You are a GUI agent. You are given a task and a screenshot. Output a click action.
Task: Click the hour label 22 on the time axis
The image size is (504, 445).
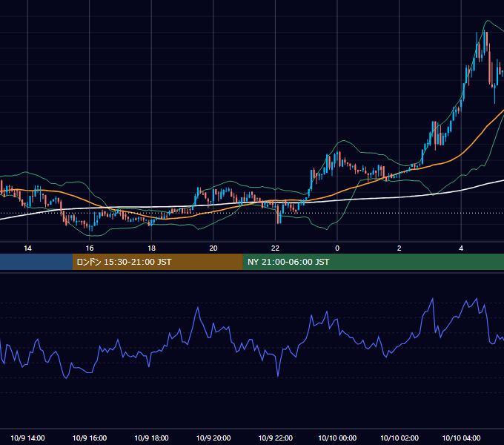coord(276,248)
